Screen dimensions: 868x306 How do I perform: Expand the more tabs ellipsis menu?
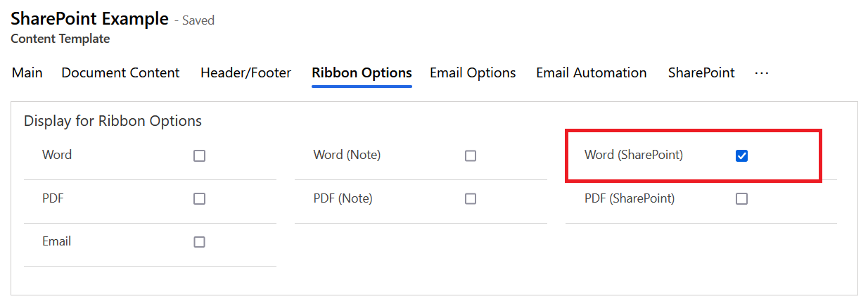point(761,73)
